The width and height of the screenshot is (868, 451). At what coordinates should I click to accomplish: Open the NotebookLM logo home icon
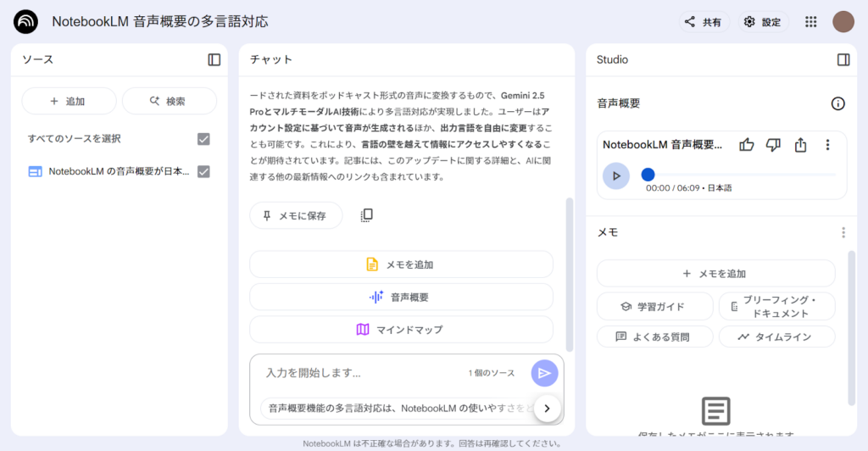pos(25,21)
